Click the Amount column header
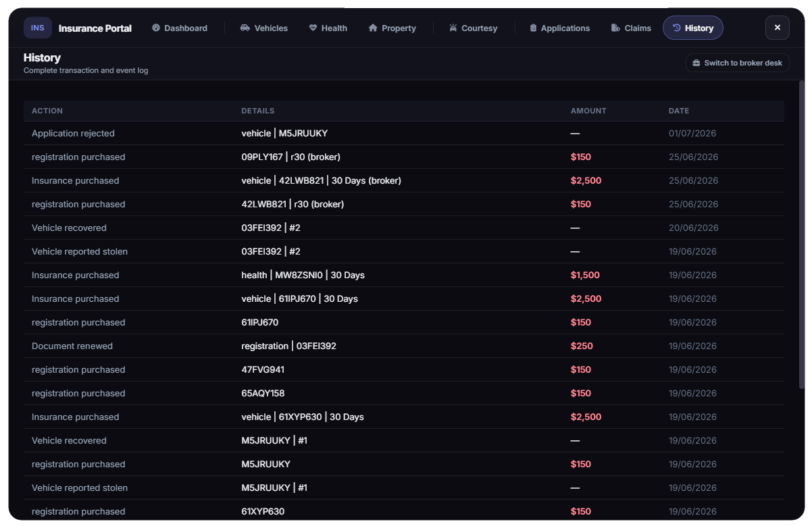Viewport: 812px width, 526px height. click(588, 111)
